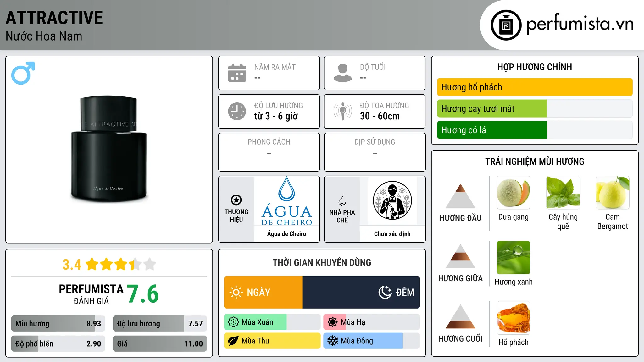The height and width of the screenshot is (362, 644).
Task: Click the Hương cỏ lá accord bar
Action: point(535,130)
